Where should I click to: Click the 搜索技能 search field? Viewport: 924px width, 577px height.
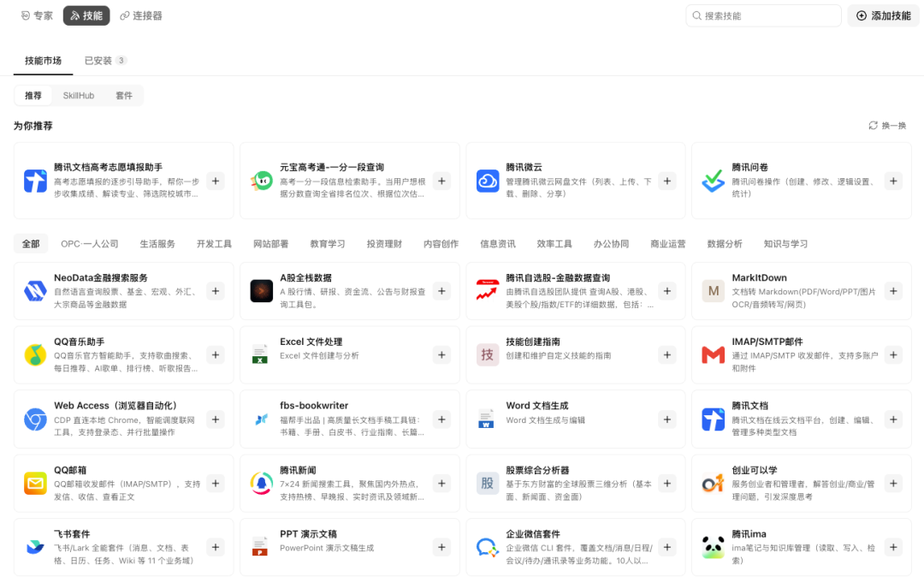click(x=763, y=16)
